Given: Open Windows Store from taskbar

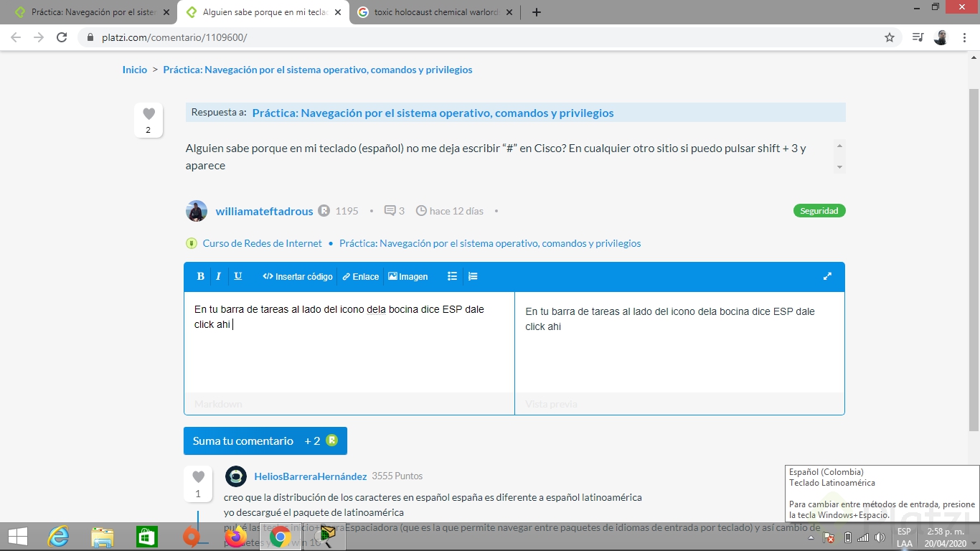Looking at the screenshot, I should coord(147,537).
